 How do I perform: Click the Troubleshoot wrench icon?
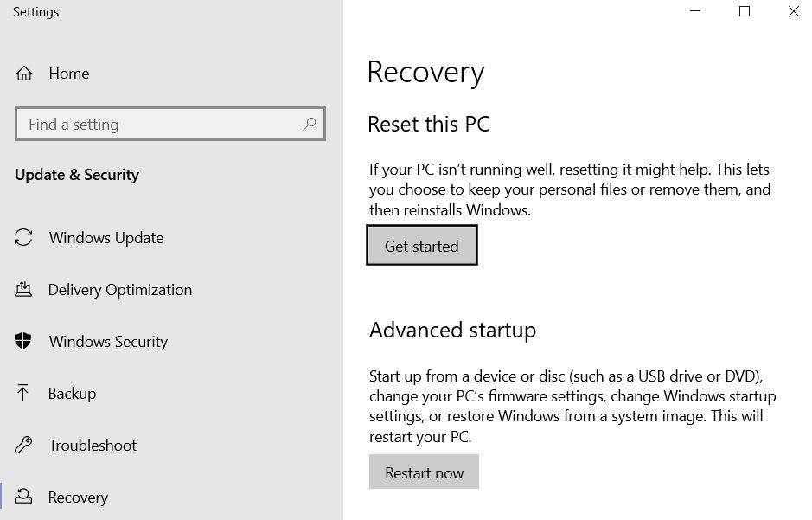[x=23, y=445]
